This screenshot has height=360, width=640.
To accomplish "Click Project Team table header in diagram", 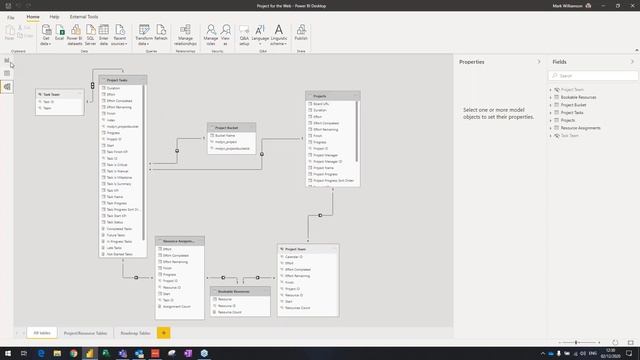I will pos(308,249).
